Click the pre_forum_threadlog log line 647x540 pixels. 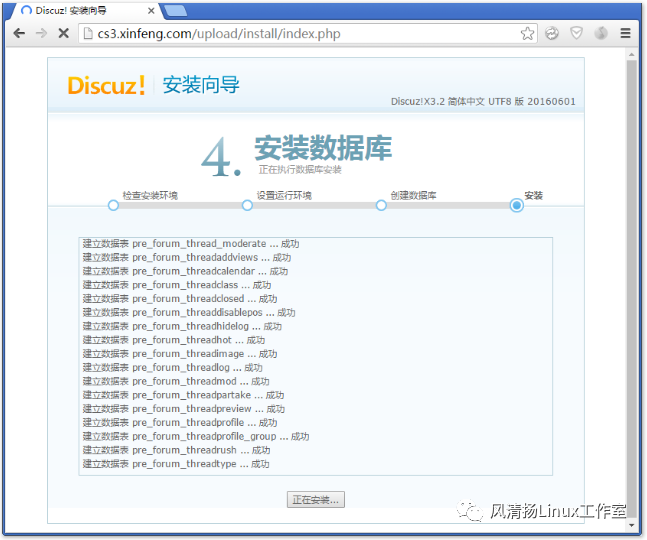click(x=172, y=368)
